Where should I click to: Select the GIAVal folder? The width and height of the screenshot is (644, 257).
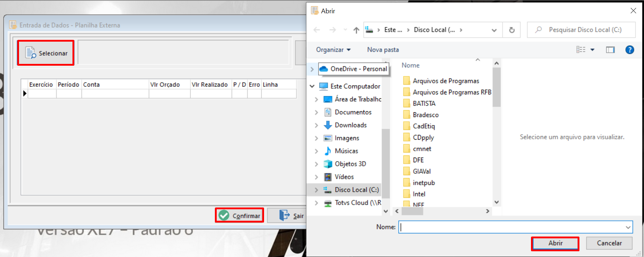417,171
